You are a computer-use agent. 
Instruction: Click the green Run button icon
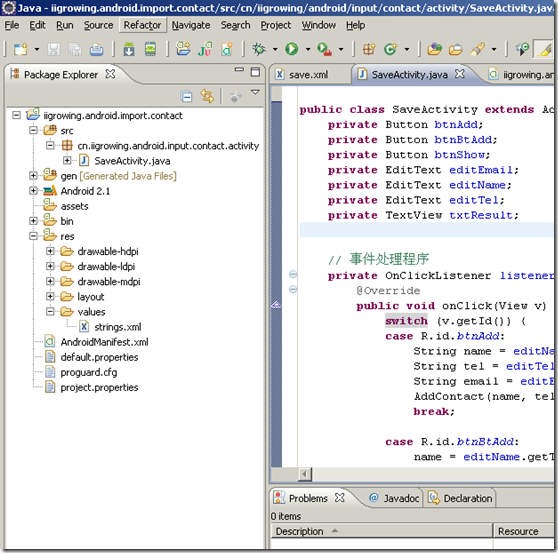click(x=291, y=49)
